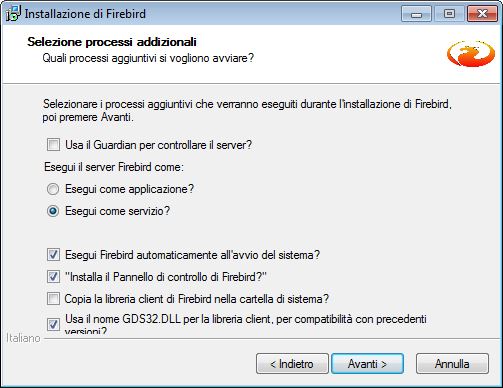Image resolution: width=503 pixels, height=388 pixels.
Task: Click 'Copia la libreria client di Firebird' label
Action: (197, 299)
